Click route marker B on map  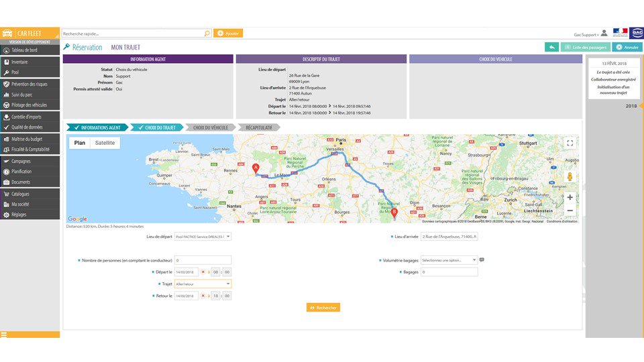pos(394,213)
